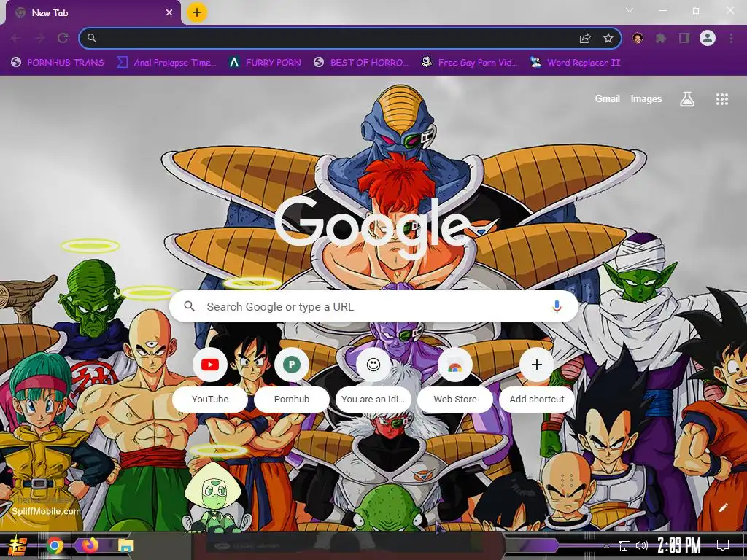Open the Gmail link
The height and width of the screenshot is (560, 747).
pyautogui.click(x=608, y=98)
